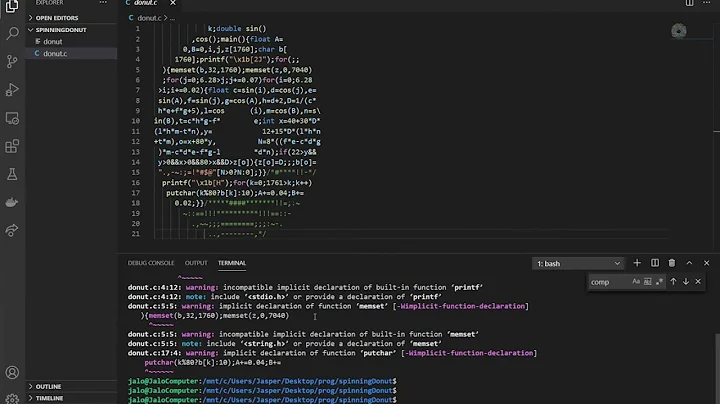
Task: Collapse the SPINNINGDONUT folder section
Action: click(71, 30)
